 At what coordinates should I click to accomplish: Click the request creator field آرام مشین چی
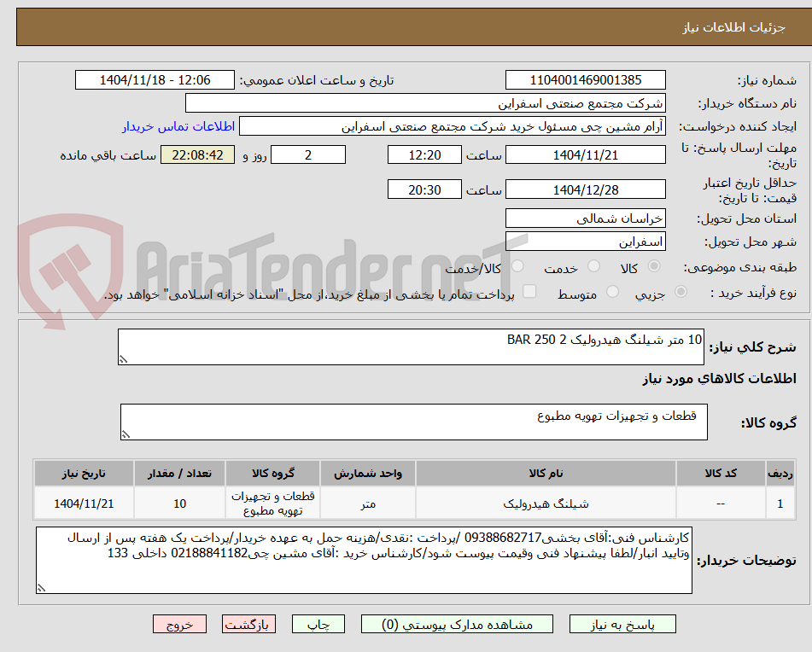pyautogui.click(x=452, y=127)
